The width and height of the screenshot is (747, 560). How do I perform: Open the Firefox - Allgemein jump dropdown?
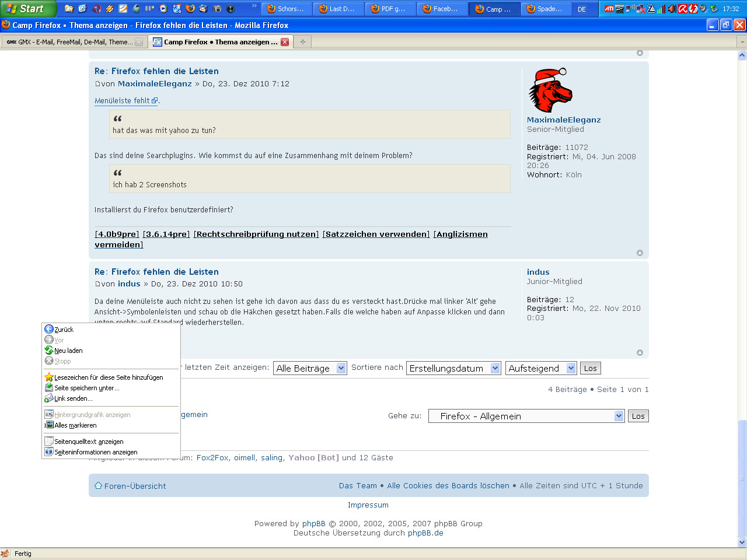619,416
